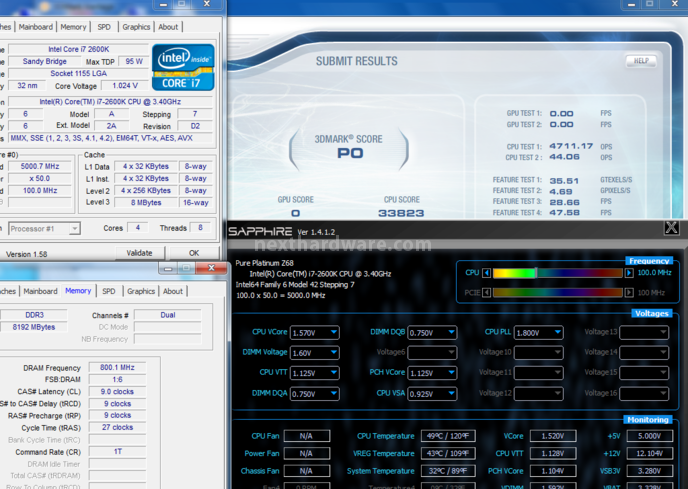
Task: Click the FSB:DRAM 1:6 value
Action: pyautogui.click(x=117, y=380)
